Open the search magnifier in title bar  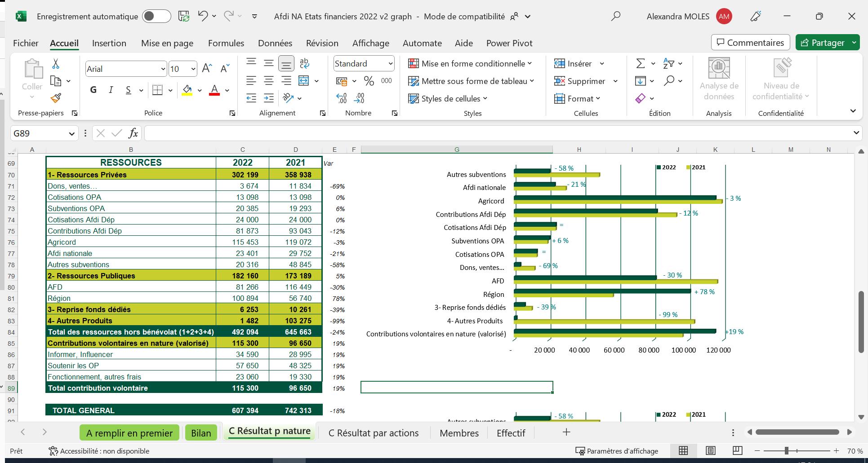pyautogui.click(x=616, y=16)
